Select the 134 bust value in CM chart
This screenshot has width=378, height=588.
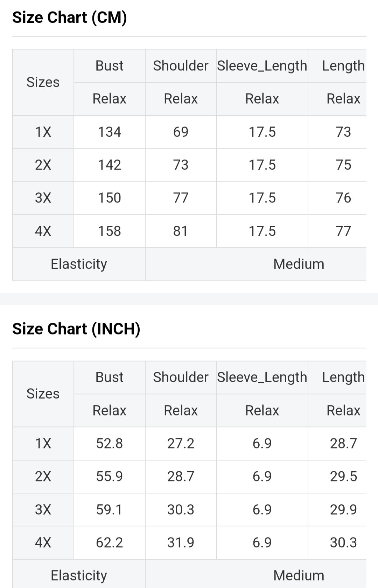pyautogui.click(x=109, y=132)
